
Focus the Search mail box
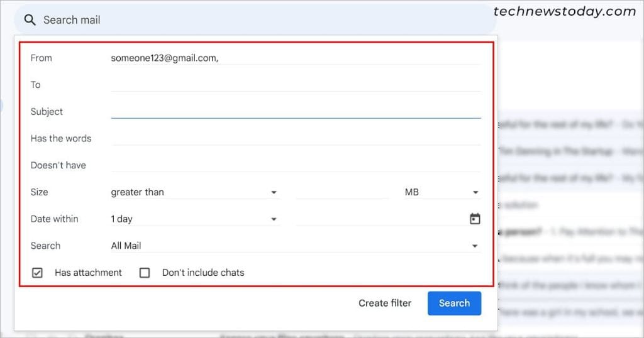click(255, 19)
